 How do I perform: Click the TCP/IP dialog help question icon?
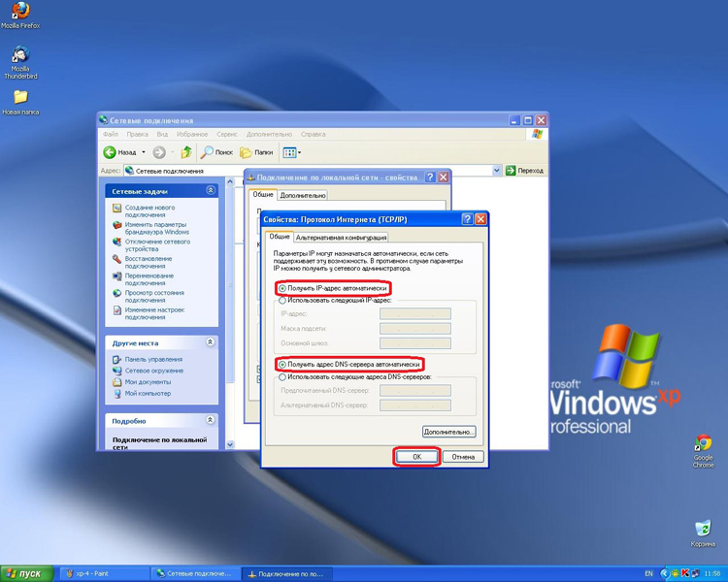[467, 220]
